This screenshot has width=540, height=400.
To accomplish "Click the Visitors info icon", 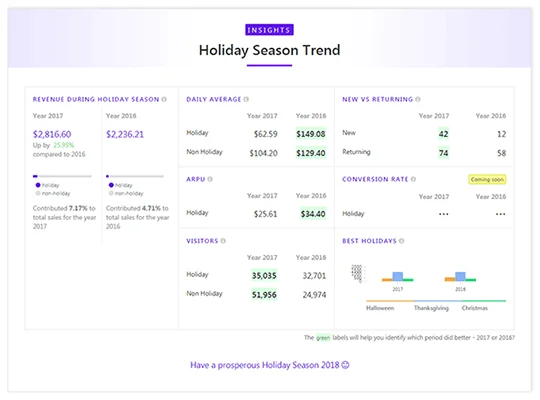I will [x=223, y=241].
